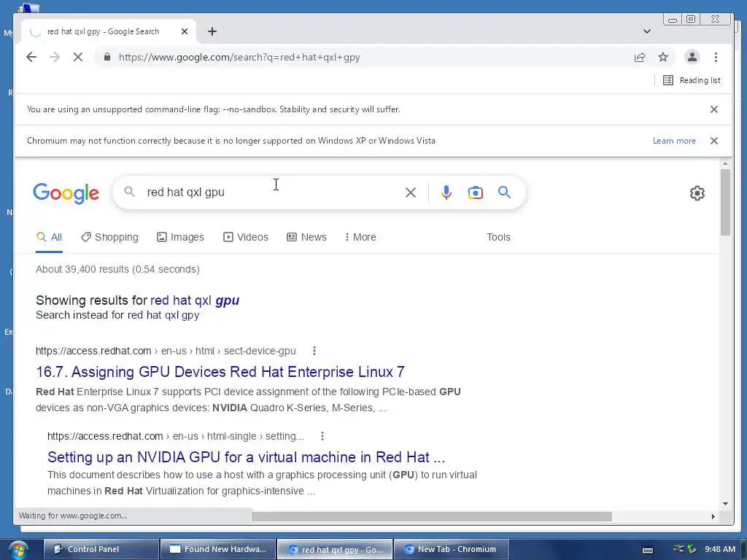Share this page via the share icon
Screen dimensions: 747x560
(640, 57)
